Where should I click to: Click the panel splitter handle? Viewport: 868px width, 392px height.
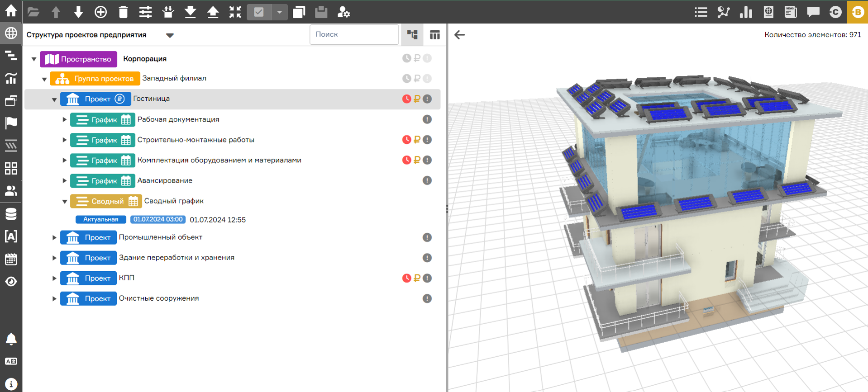[447, 208]
